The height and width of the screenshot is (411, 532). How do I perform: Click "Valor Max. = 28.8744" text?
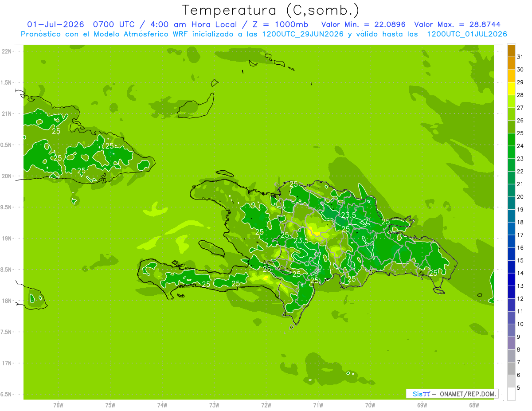click(x=458, y=24)
